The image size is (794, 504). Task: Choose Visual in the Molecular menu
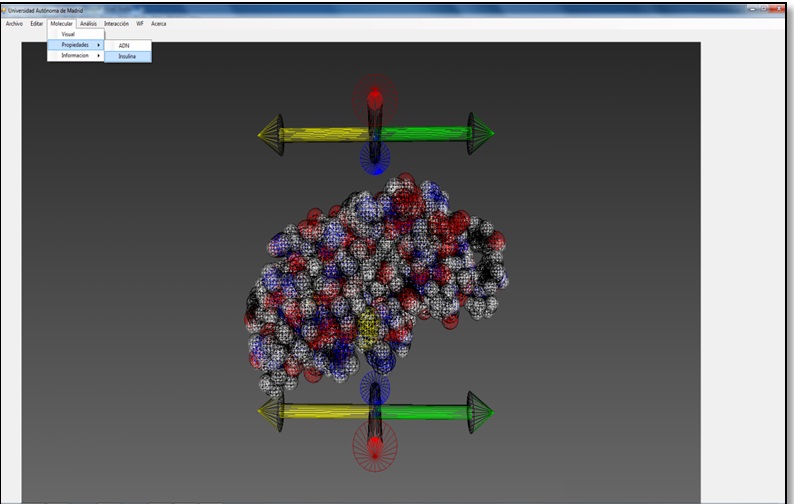click(x=76, y=34)
